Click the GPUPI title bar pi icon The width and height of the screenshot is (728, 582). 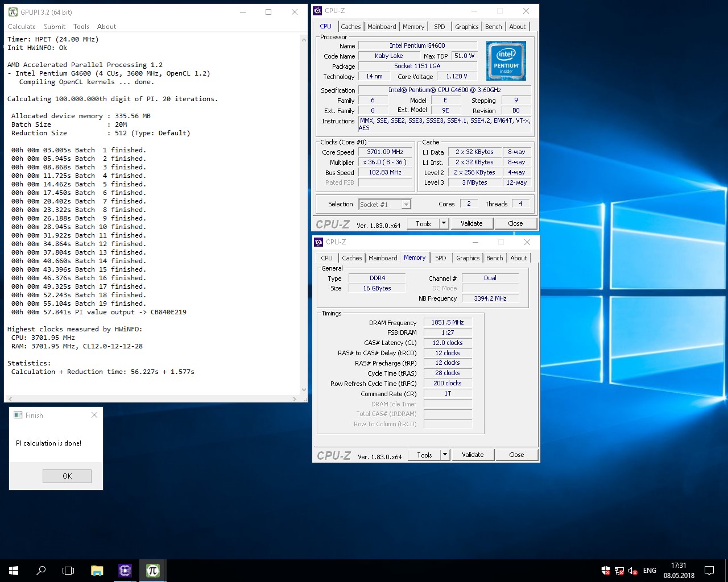pyautogui.click(x=13, y=12)
